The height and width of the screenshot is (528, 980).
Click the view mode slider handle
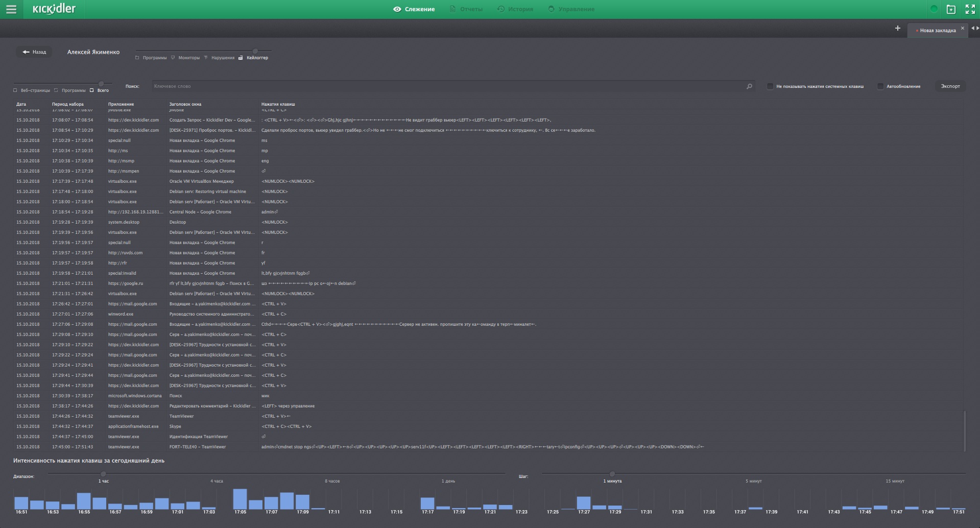click(x=255, y=51)
